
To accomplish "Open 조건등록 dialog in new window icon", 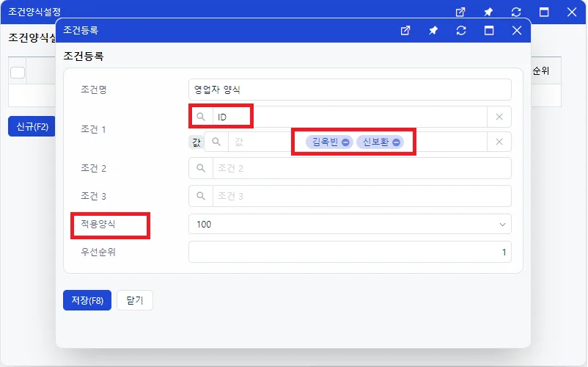I will tap(405, 30).
